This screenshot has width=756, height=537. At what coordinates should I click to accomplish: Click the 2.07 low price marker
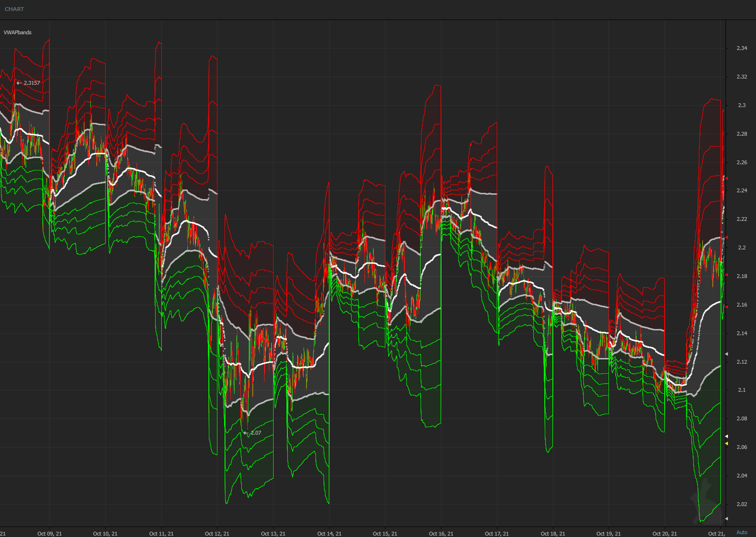(253, 433)
